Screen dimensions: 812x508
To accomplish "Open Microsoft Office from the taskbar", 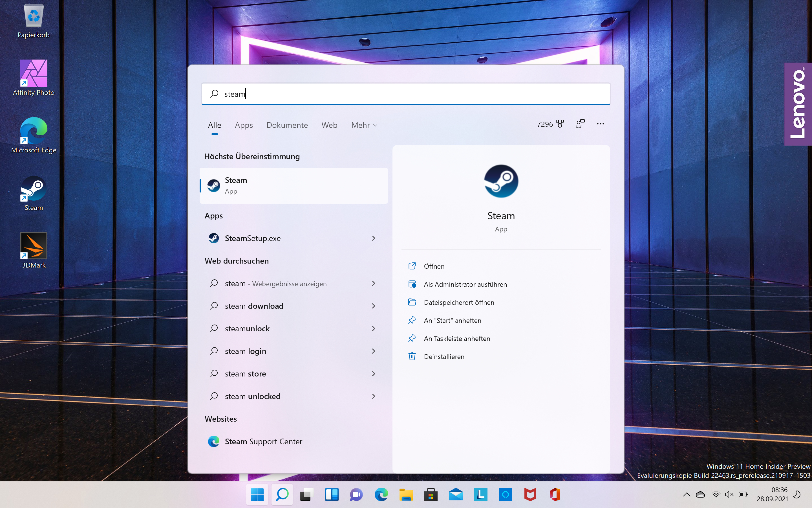I will point(555,494).
